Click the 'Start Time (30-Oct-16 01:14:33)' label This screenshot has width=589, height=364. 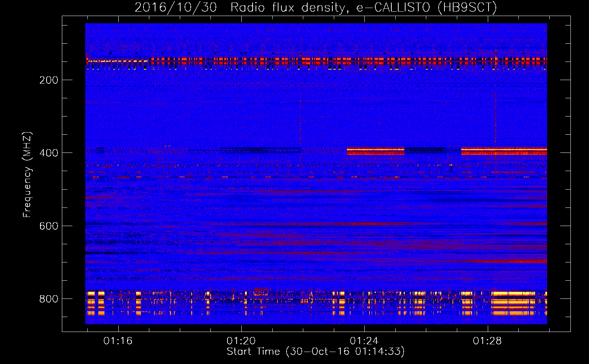coord(316,352)
